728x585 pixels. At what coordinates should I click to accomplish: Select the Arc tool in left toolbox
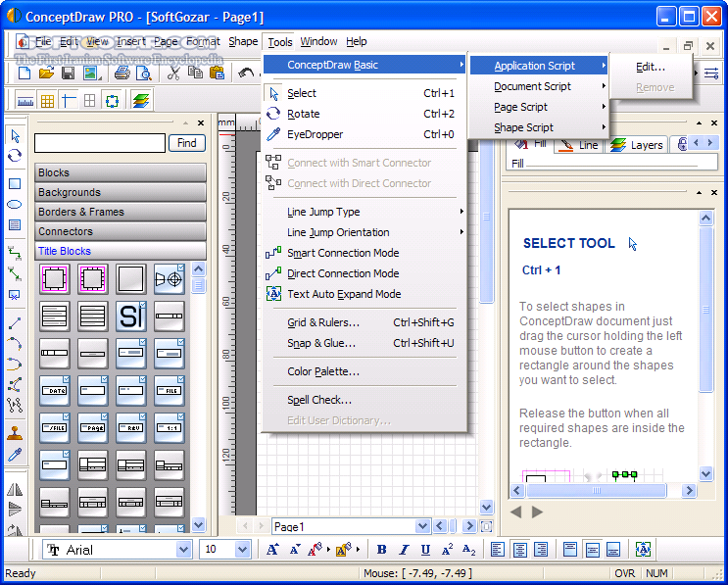[x=15, y=344]
